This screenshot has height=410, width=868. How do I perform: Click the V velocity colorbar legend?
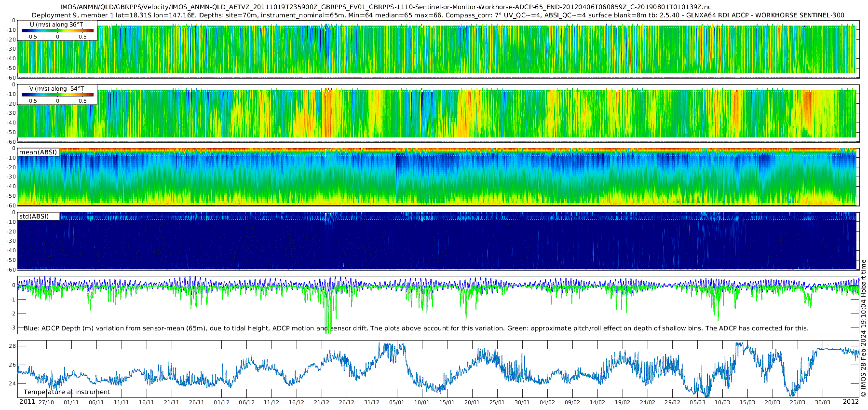click(x=57, y=95)
